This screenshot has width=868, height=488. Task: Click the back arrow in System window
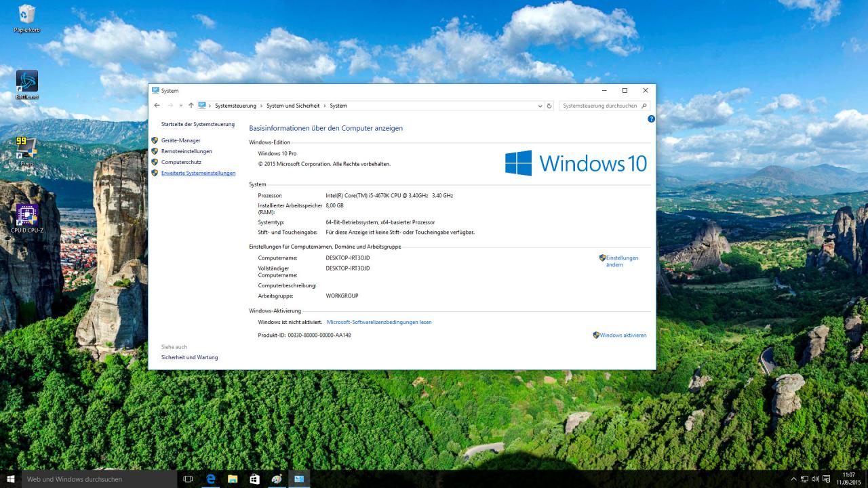(x=157, y=106)
